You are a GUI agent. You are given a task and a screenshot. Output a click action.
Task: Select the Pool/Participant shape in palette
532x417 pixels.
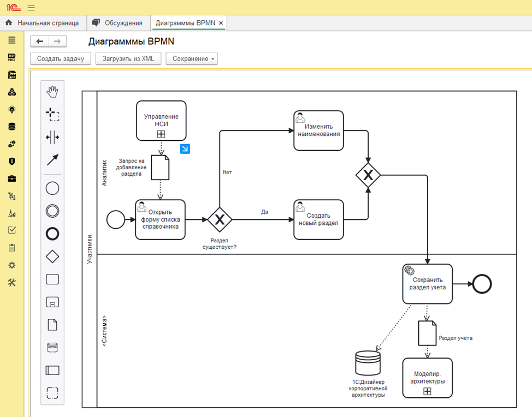coord(52,370)
